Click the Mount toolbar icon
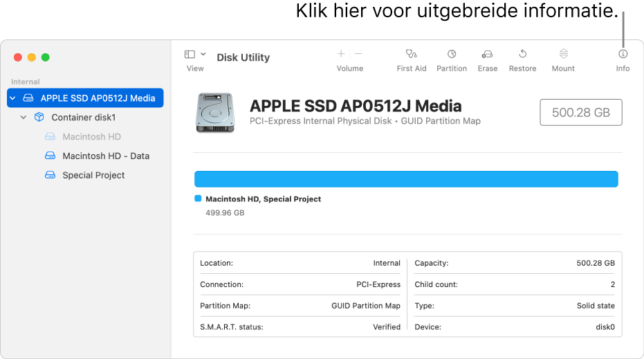This screenshot has width=644, height=359. (564, 54)
